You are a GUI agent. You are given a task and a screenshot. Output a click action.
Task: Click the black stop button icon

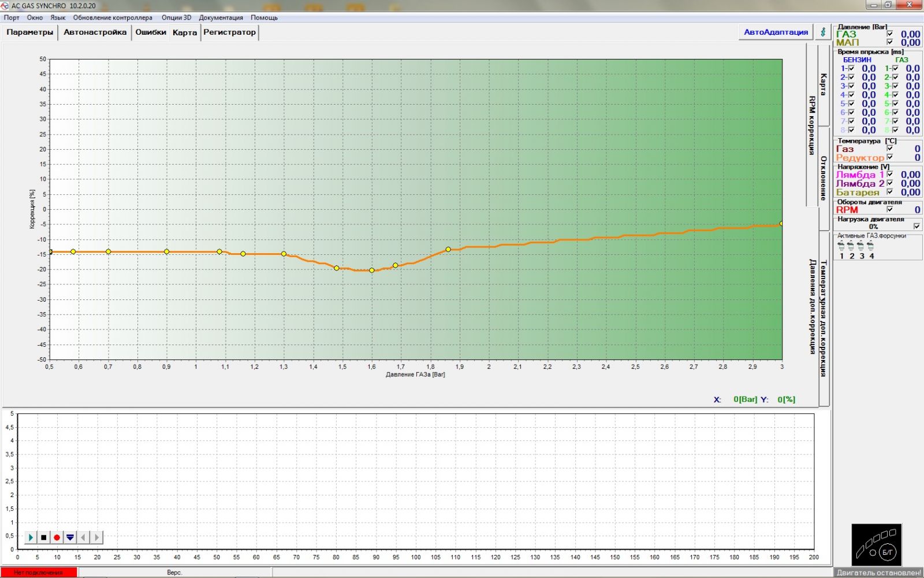tap(43, 538)
